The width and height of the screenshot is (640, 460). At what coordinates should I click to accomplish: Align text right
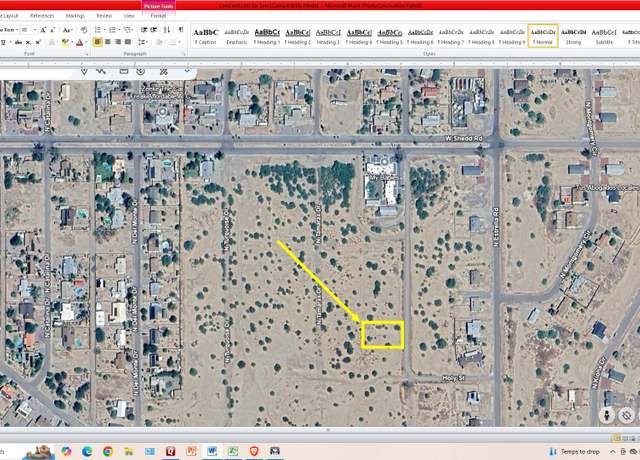pyautogui.click(x=118, y=42)
